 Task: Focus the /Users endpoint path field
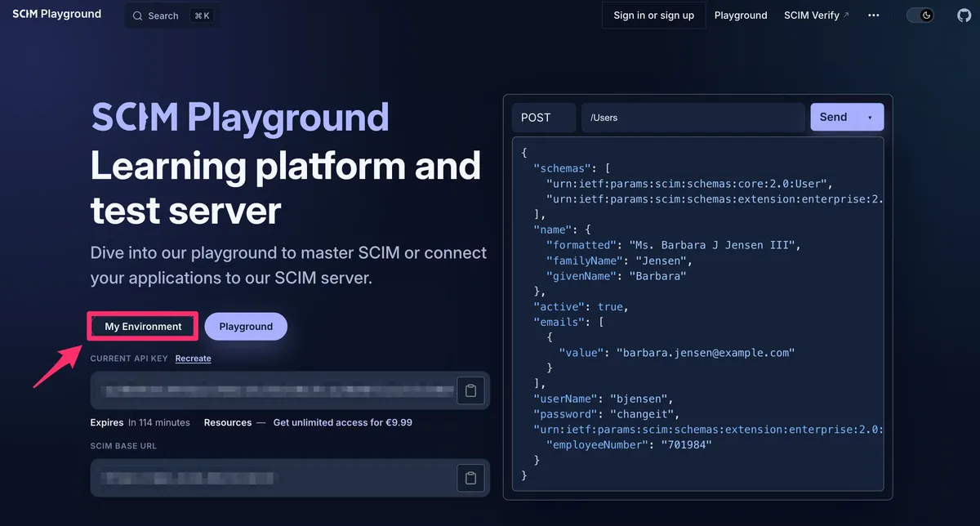point(693,118)
